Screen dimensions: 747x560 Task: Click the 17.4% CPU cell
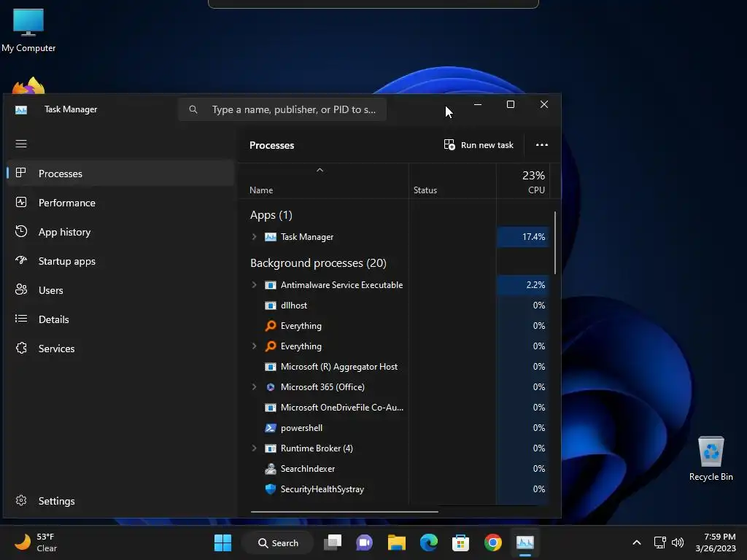pyautogui.click(x=522, y=237)
